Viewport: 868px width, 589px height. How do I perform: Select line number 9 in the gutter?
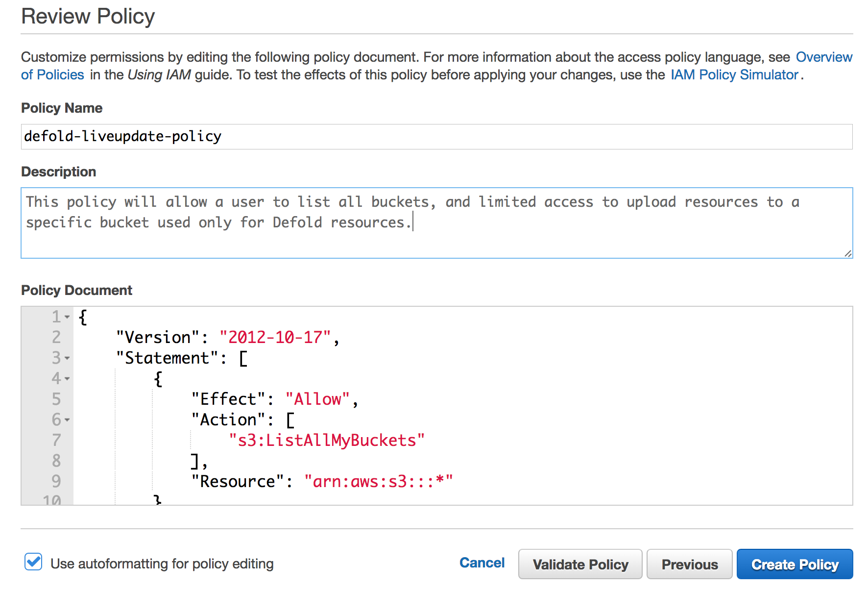tap(56, 481)
